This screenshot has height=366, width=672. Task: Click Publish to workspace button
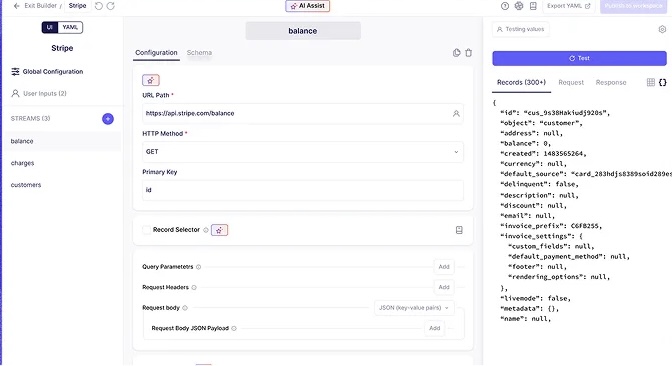click(633, 6)
